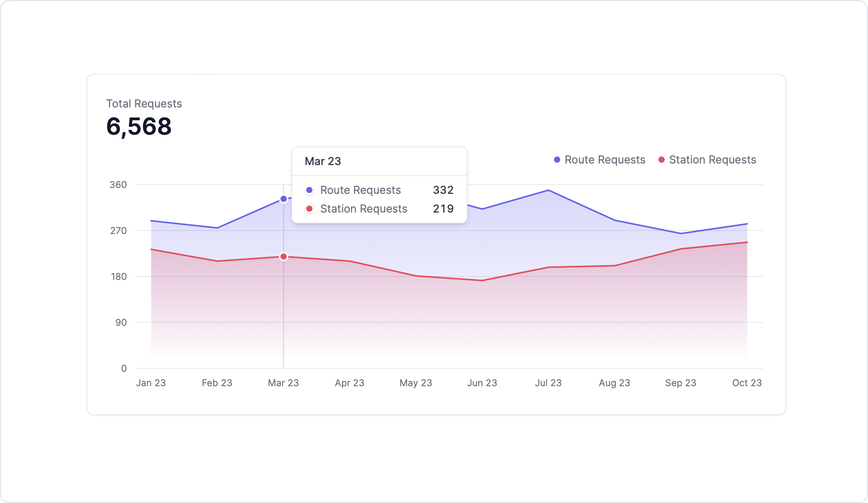Click the highlighted Route Requests point on Mar 23
This screenshot has width=868, height=503.
284,199
